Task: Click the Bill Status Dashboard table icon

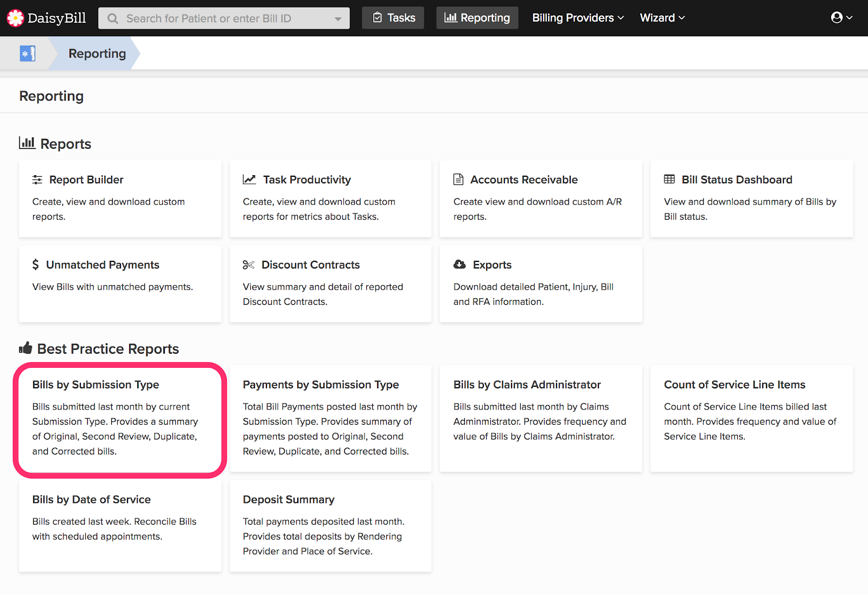Action: tap(669, 179)
